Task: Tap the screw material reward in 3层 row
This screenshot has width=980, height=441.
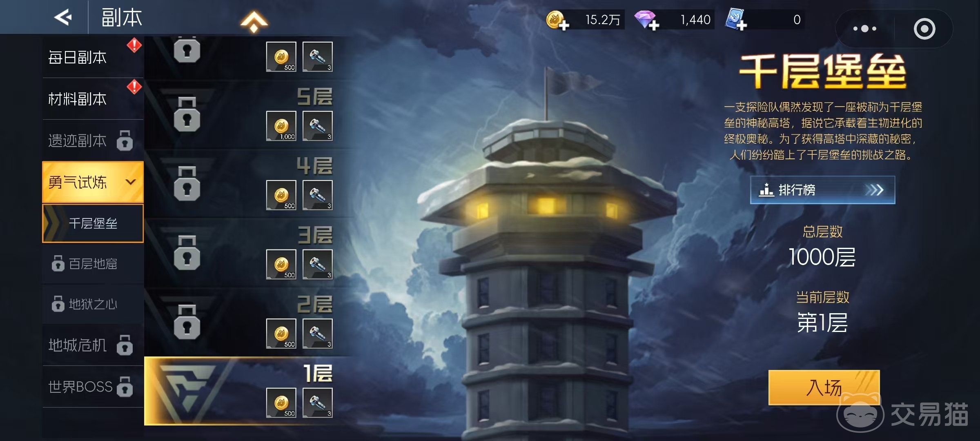Action: [318, 264]
